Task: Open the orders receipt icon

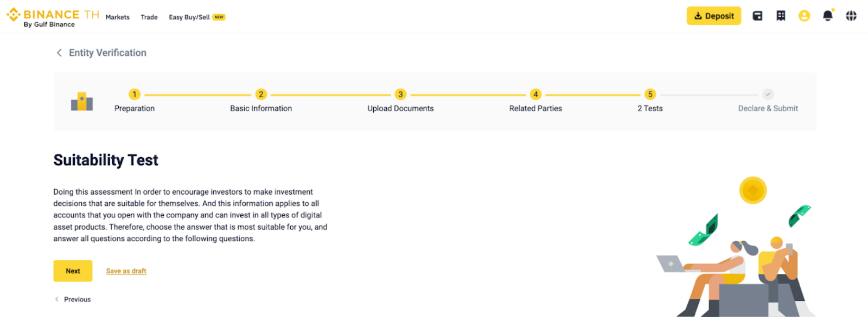Action: [781, 16]
